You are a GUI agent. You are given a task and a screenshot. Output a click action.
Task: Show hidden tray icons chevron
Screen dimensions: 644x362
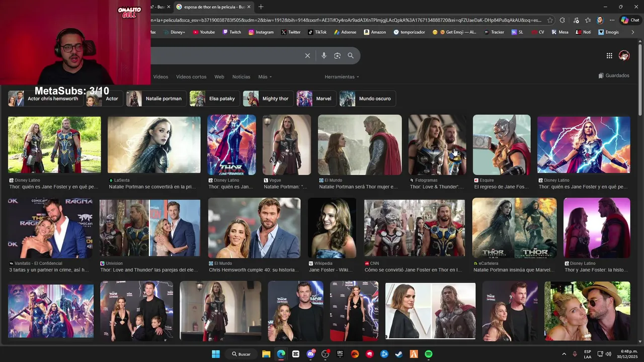click(x=564, y=354)
